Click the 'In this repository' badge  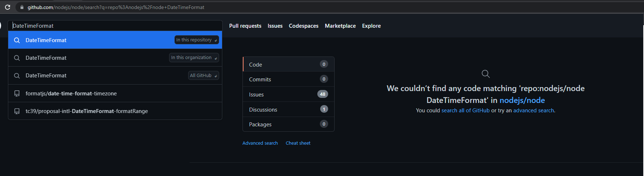pos(196,40)
